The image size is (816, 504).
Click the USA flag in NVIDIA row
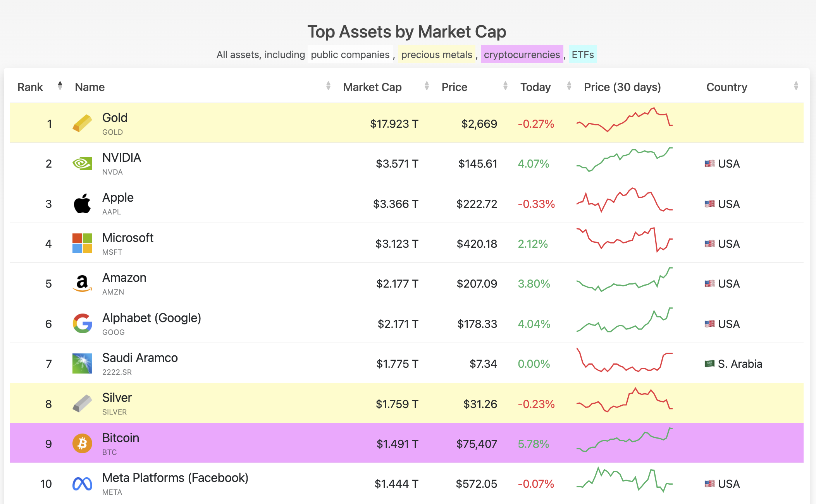click(x=709, y=164)
